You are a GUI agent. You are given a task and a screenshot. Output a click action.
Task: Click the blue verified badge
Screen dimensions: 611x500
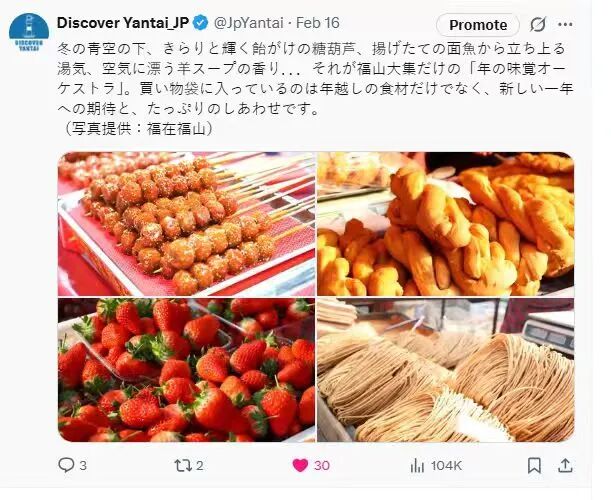pos(201,23)
